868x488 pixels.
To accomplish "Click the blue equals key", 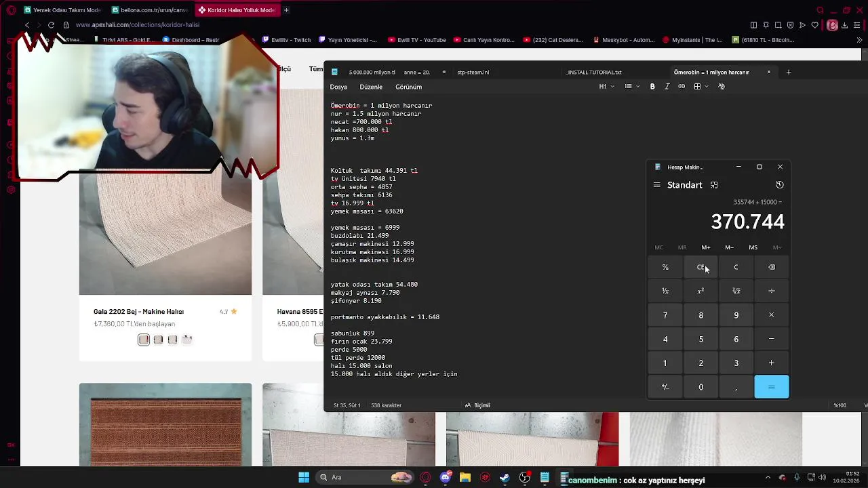I will click(x=771, y=387).
